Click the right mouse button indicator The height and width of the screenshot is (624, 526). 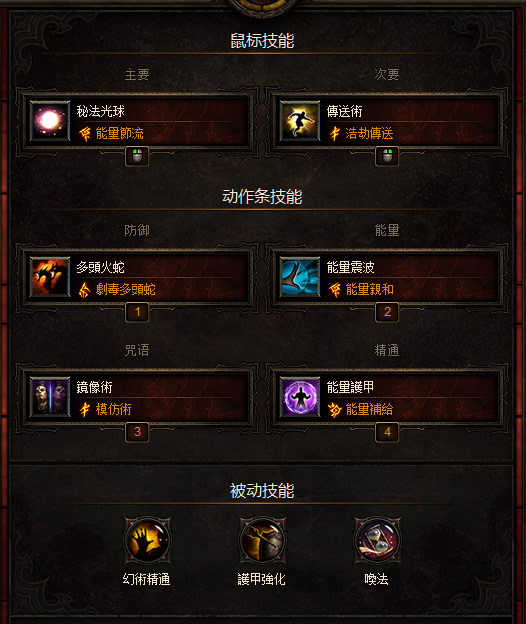click(x=387, y=156)
